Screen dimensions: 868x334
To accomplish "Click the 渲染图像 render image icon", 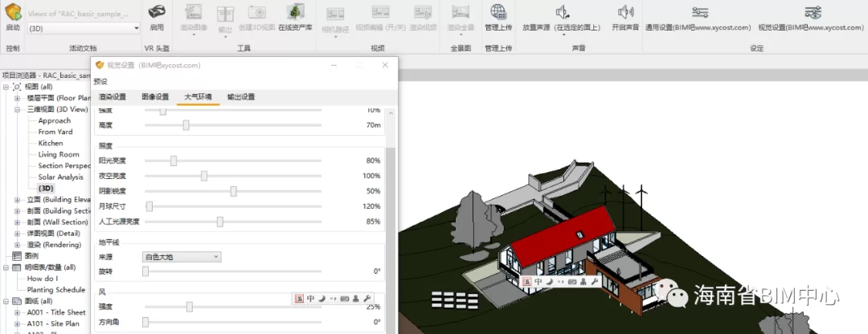I will 194,11.
